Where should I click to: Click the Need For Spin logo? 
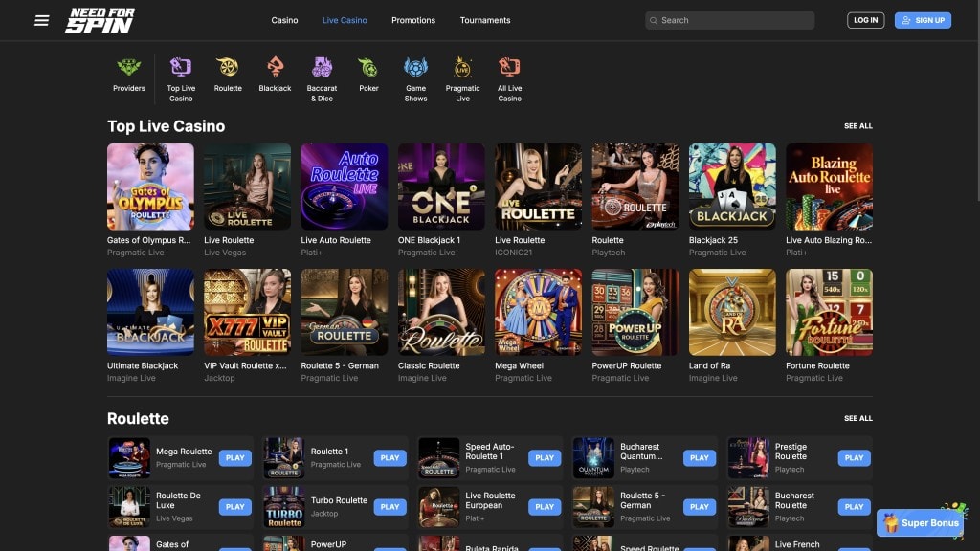pos(100,20)
